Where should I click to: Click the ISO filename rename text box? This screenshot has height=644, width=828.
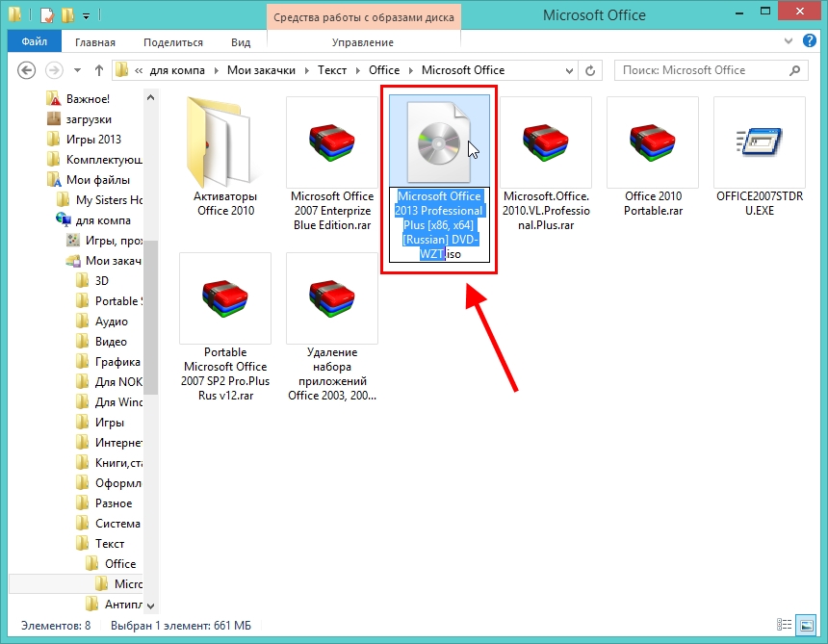[x=439, y=225]
